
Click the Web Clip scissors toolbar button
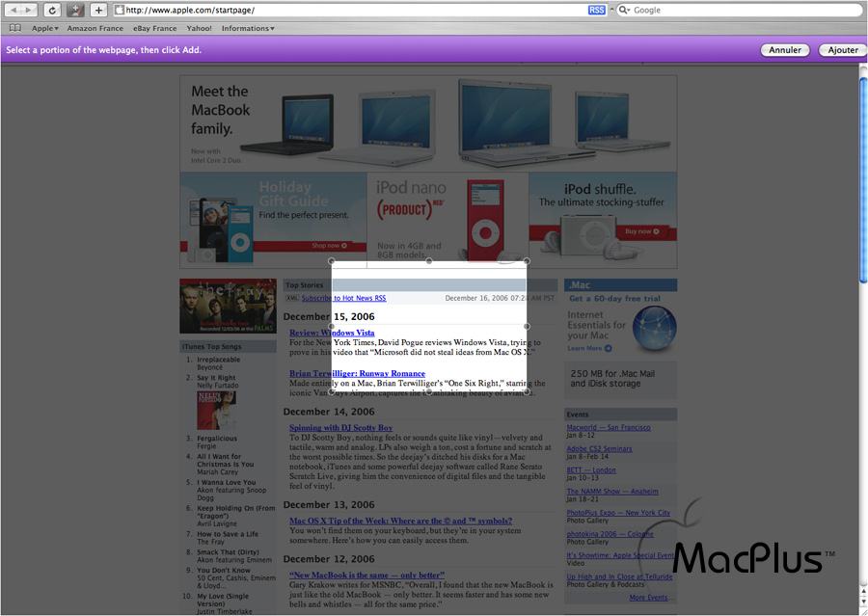pos(75,10)
